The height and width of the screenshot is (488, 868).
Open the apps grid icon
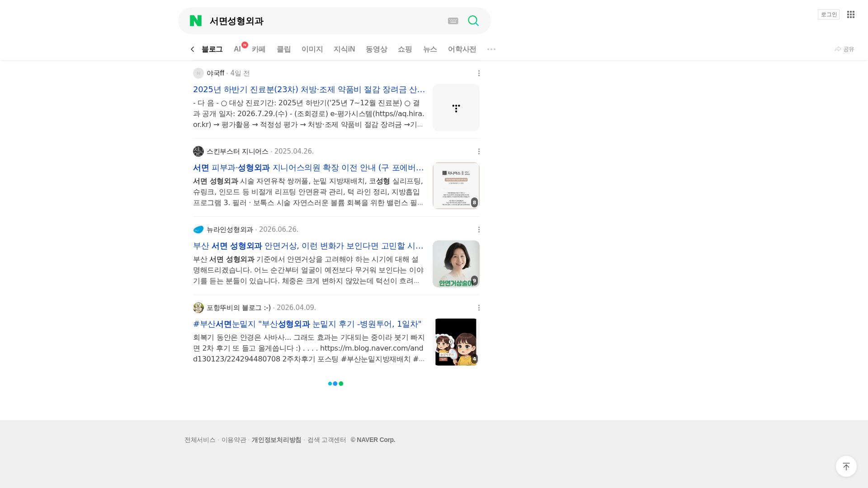point(851,14)
